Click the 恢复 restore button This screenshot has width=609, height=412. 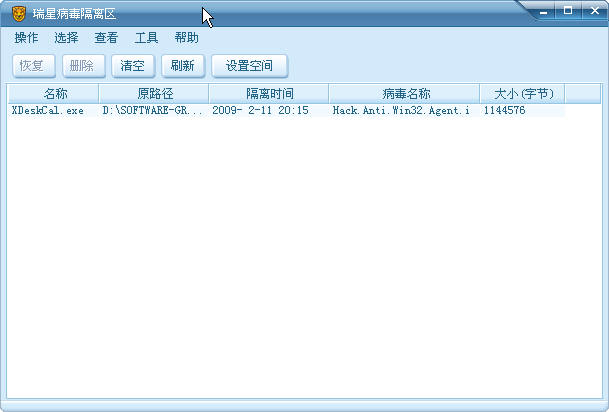34,66
